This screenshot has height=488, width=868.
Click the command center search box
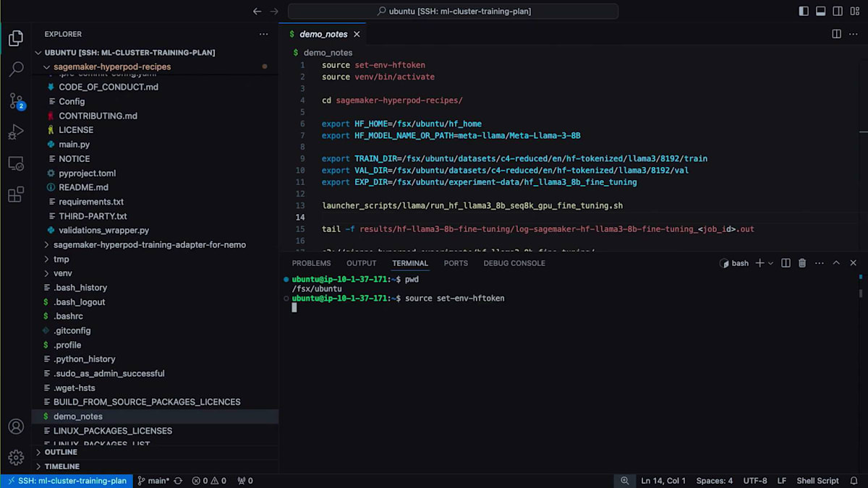coord(453,11)
